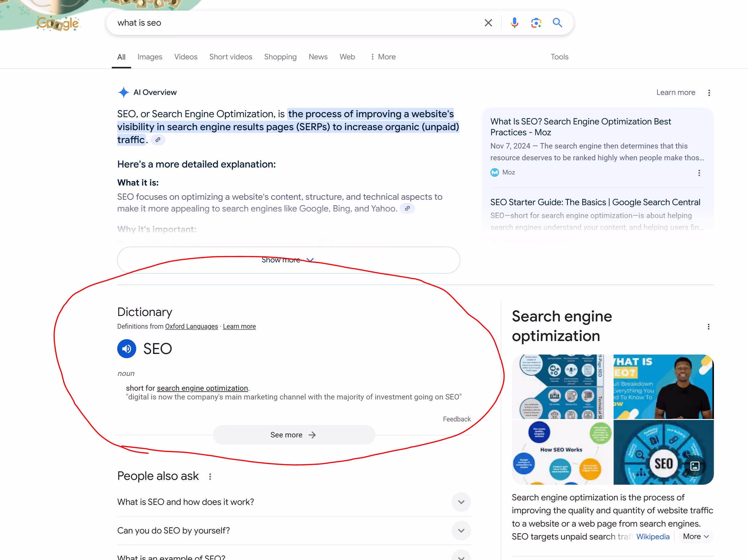
Task: Open 'How SEO Works' diagram thumbnail
Action: 562,452
